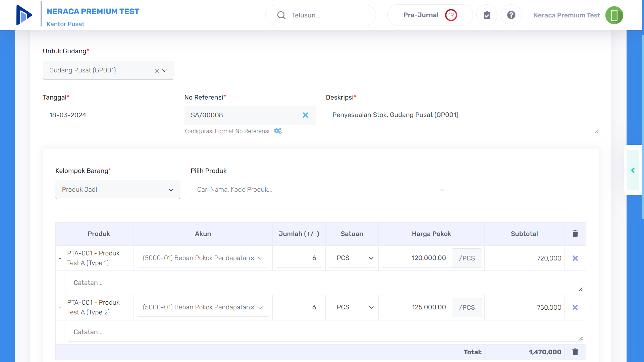Click the gear icon beside Konfigurasi Format
Image resolution: width=644 pixels, height=362 pixels.
(x=278, y=131)
